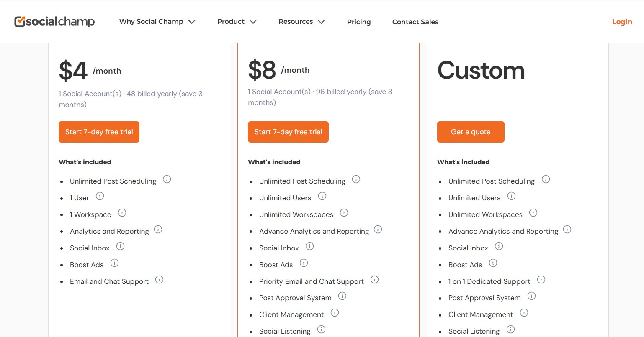Screen dimensions: 644x337
Task: Open info icon beside Advance Analytics in Custom plan
Action: (x=567, y=230)
